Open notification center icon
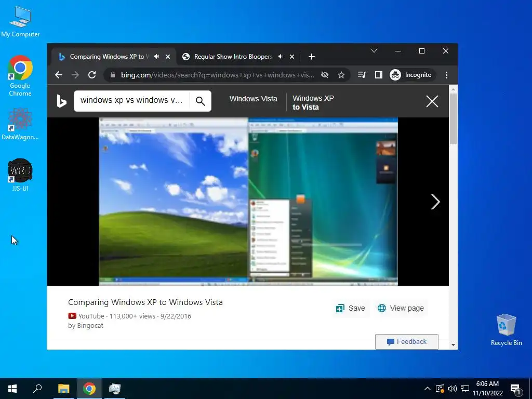The image size is (532, 399). pyautogui.click(x=516, y=389)
